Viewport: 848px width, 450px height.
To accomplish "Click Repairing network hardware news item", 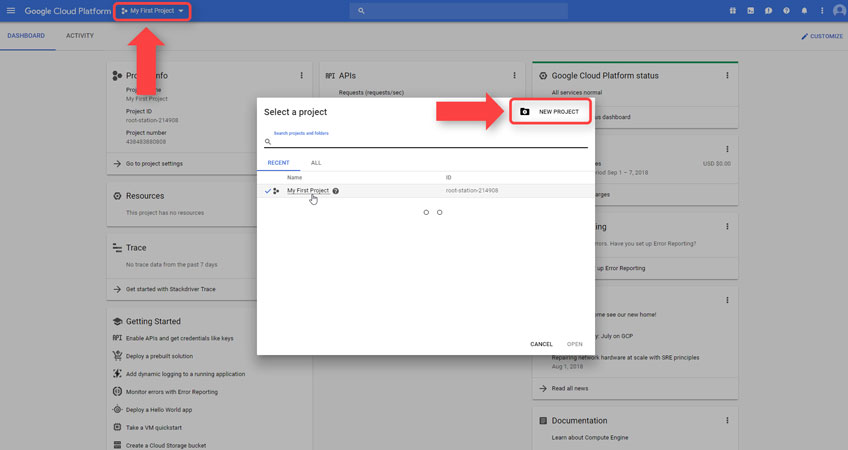I will click(x=625, y=358).
